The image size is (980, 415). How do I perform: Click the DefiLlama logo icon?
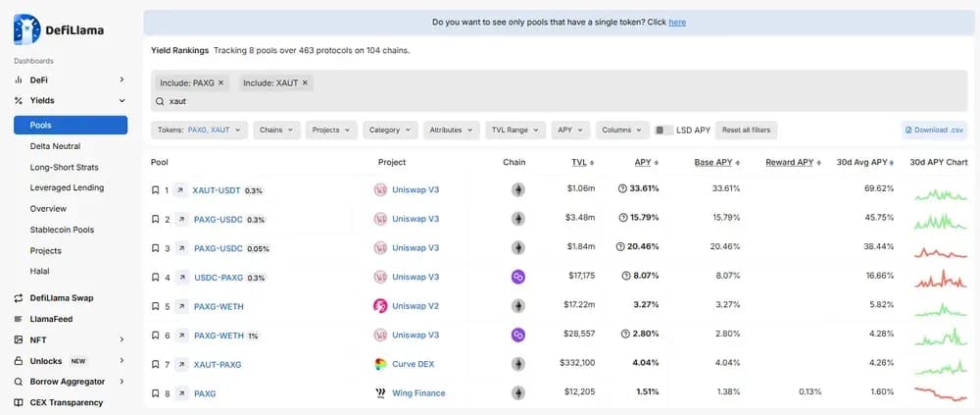26,30
